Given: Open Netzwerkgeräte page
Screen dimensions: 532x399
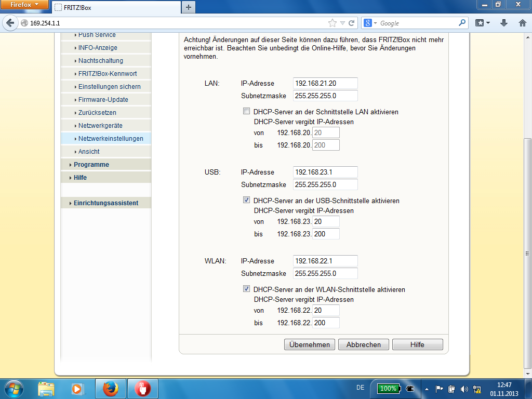Looking at the screenshot, I should pos(106,125).
